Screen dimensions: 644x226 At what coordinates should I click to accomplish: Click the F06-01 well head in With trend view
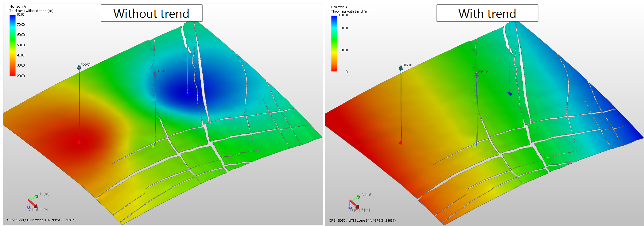tap(401, 68)
